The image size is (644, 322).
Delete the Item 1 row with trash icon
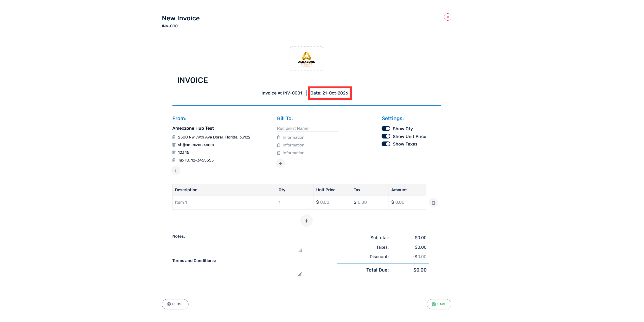[433, 203]
